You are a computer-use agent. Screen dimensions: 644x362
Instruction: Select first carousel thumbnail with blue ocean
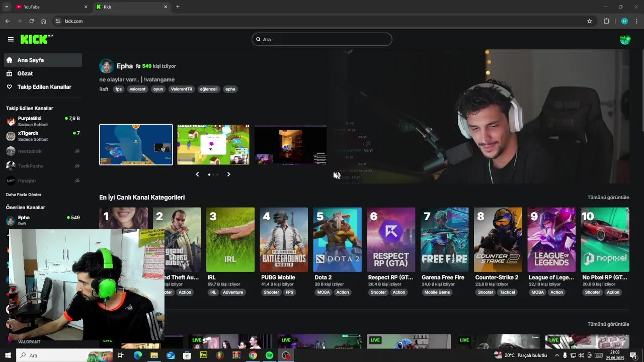136,145
